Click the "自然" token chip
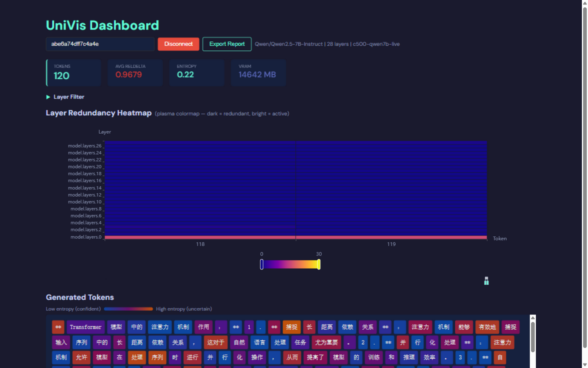This screenshot has width=588, height=368. (x=239, y=343)
